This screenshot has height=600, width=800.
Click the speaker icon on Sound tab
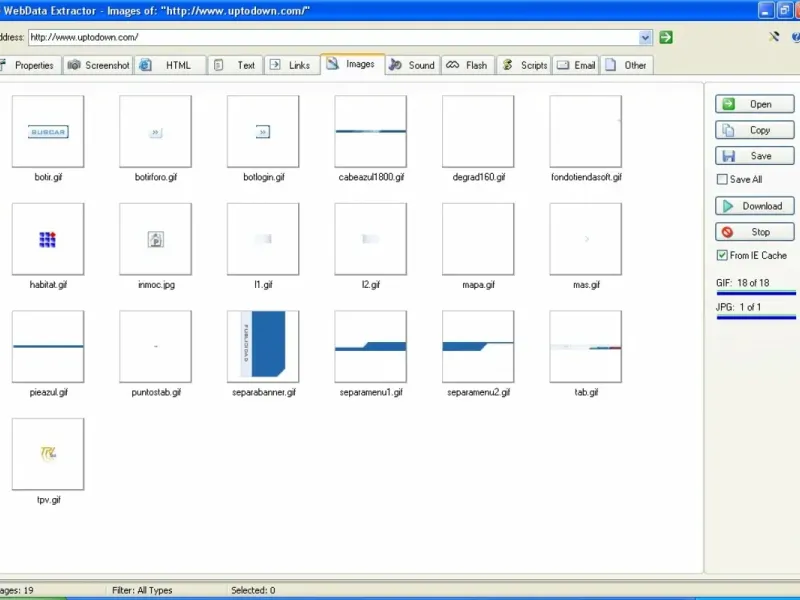[395, 65]
